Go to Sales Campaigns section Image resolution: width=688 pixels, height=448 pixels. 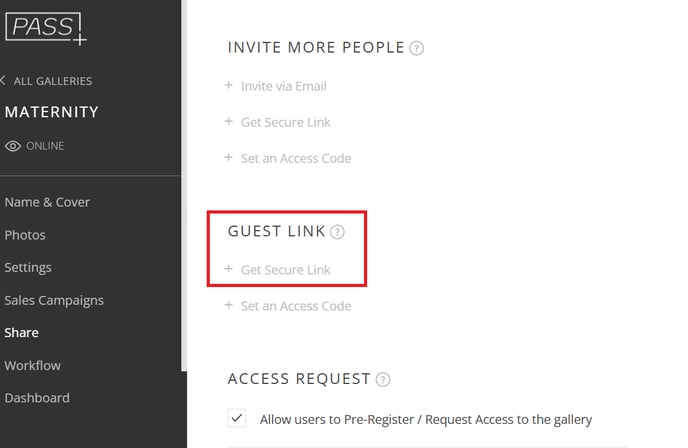pos(54,301)
